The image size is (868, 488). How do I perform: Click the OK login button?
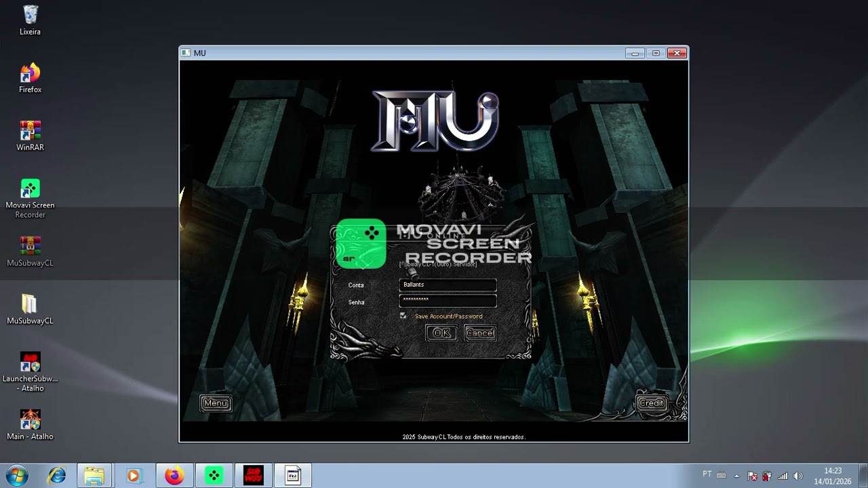(x=441, y=333)
